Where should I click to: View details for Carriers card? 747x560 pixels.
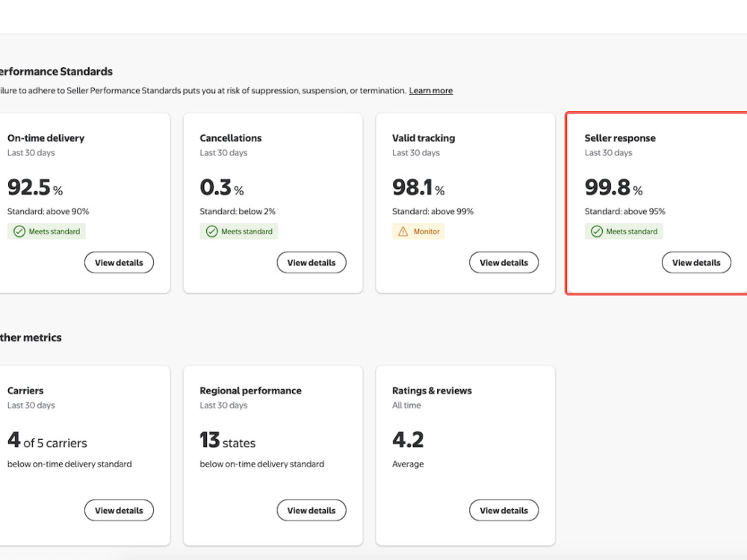[119, 511]
